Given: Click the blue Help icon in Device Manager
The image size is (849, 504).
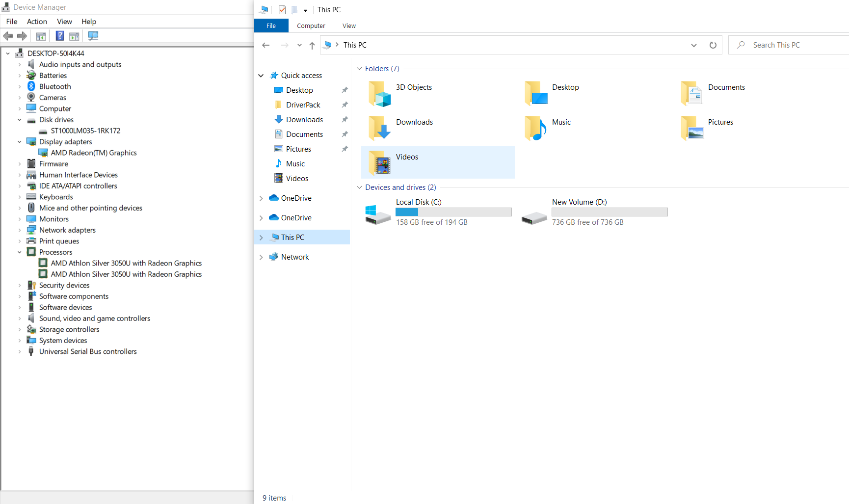Looking at the screenshot, I should tap(59, 36).
